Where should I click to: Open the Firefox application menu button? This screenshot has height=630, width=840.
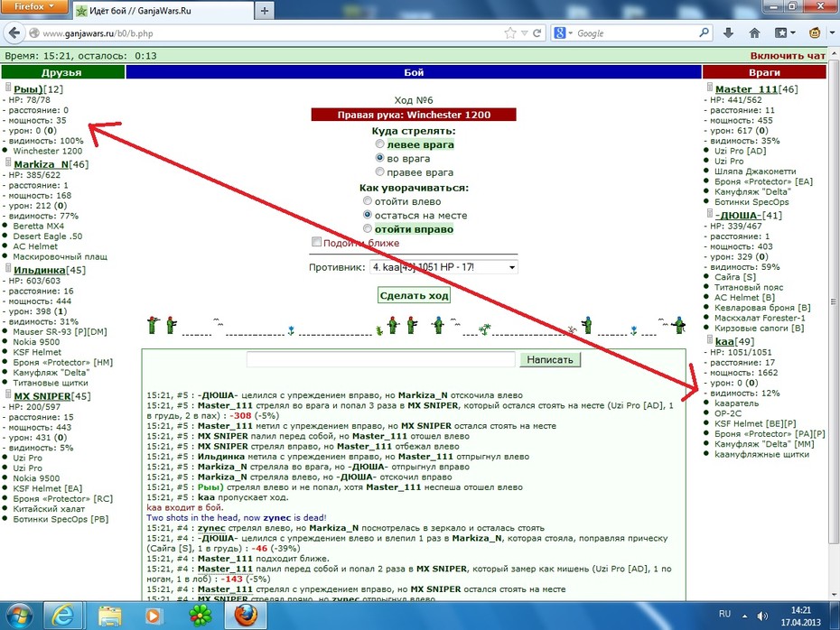34,6
